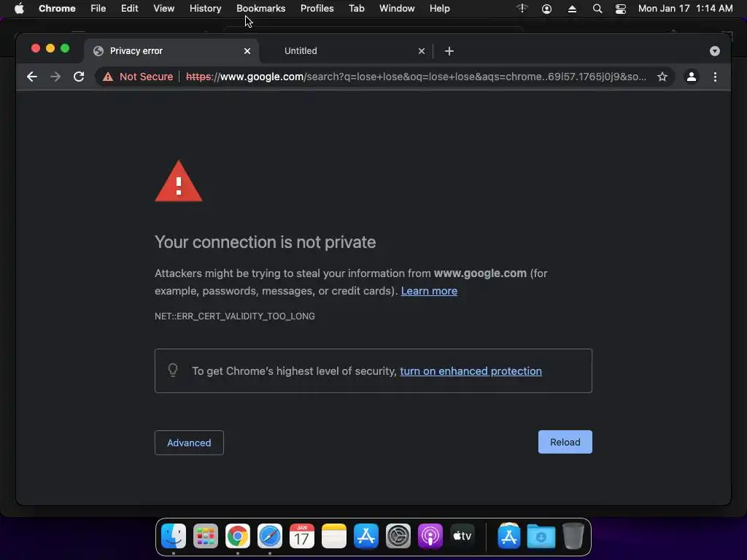Image resolution: width=747 pixels, height=560 pixels.
Task: Open Safari from the Dock
Action: click(270, 536)
